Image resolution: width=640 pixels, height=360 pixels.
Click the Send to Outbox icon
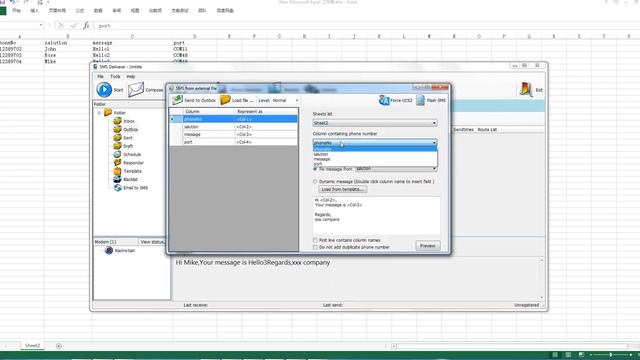[177, 100]
